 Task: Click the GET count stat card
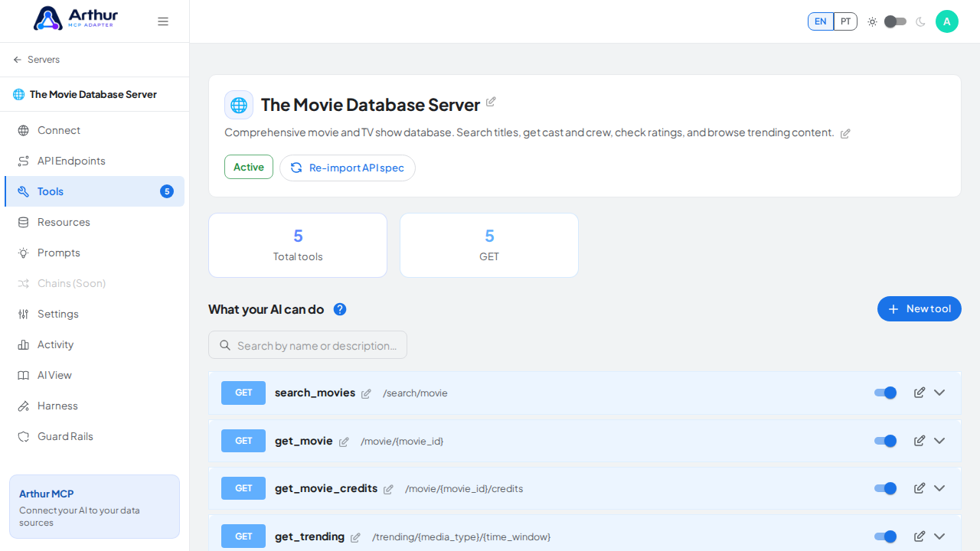489,245
